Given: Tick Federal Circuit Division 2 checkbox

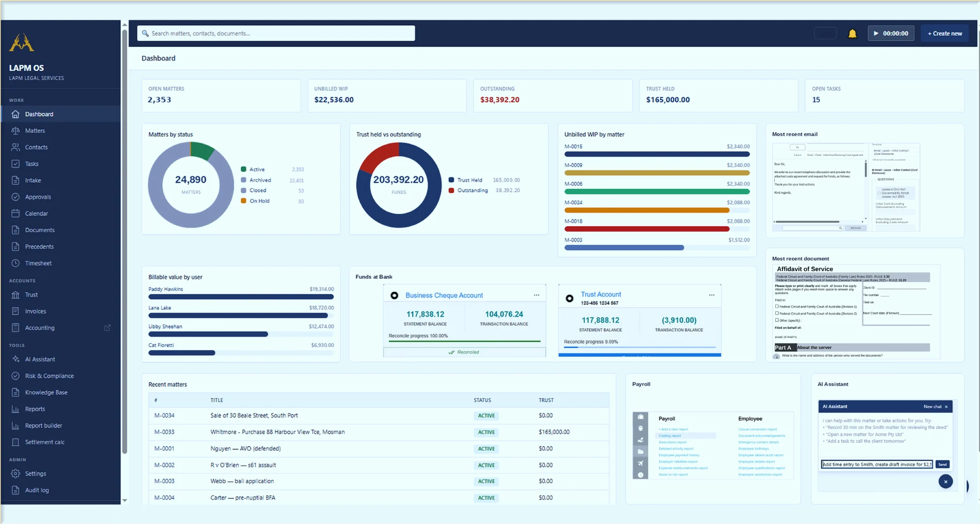Looking at the screenshot, I should [x=777, y=313].
